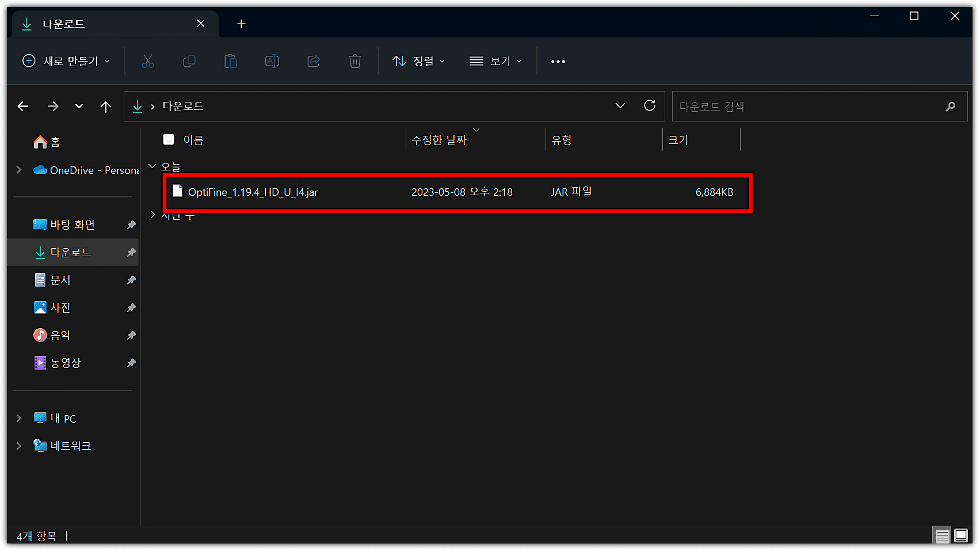Open 바탕 화면 in the sidebar
The width and height of the screenshot is (980, 551).
[x=64, y=225]
